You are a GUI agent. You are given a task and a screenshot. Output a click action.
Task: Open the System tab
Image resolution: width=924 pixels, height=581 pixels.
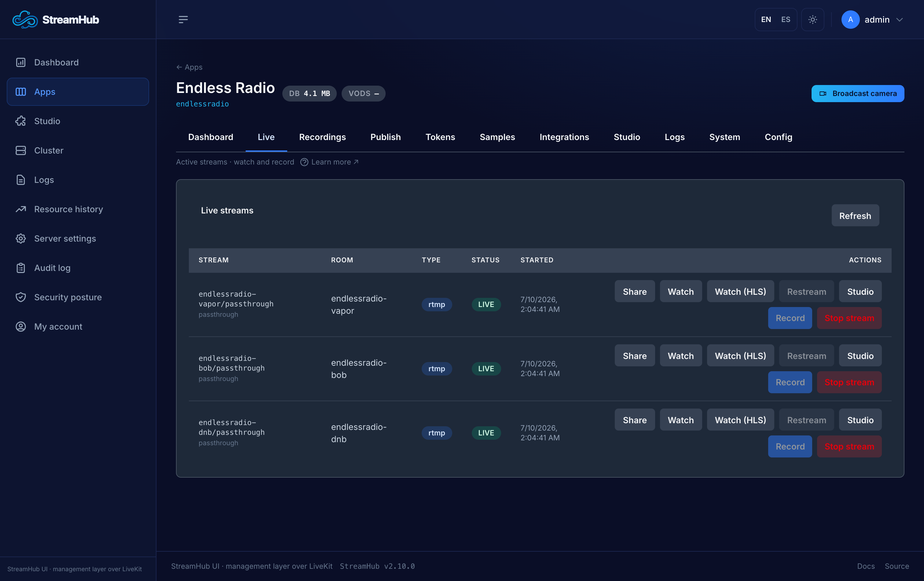724,137
